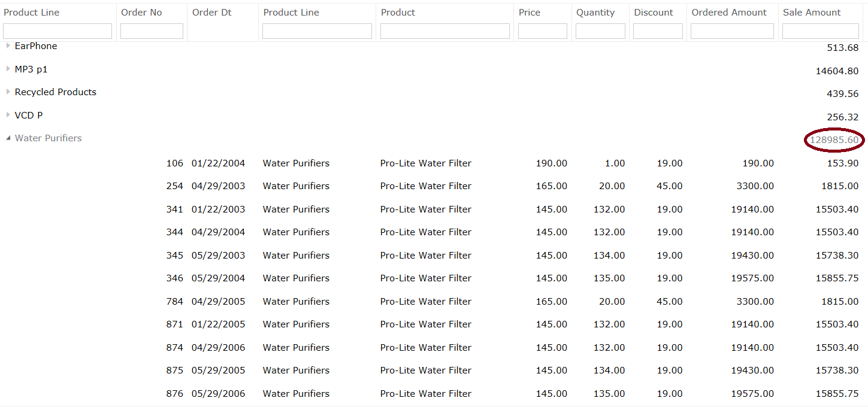Click the order date 04/29/2006
The image size is (868, 407).
point(219,348)
